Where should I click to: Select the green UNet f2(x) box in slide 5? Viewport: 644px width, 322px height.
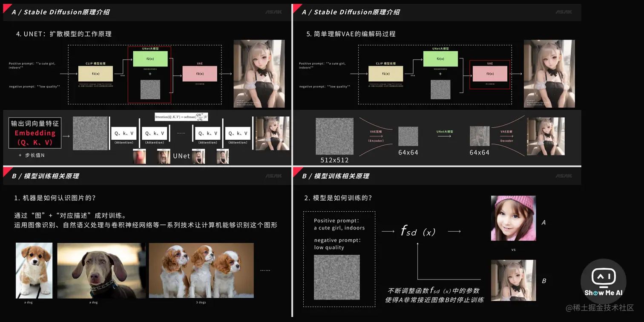(440, 59)
